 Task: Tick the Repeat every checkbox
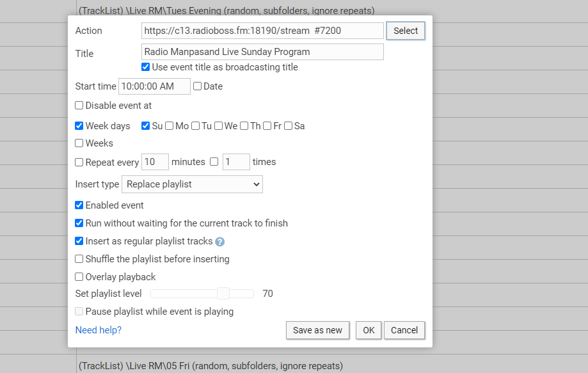point(79,163)
